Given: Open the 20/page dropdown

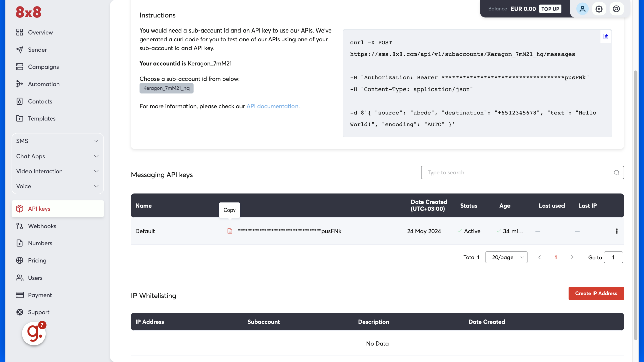Looking at the screenshot, I should tap(506, 257).
